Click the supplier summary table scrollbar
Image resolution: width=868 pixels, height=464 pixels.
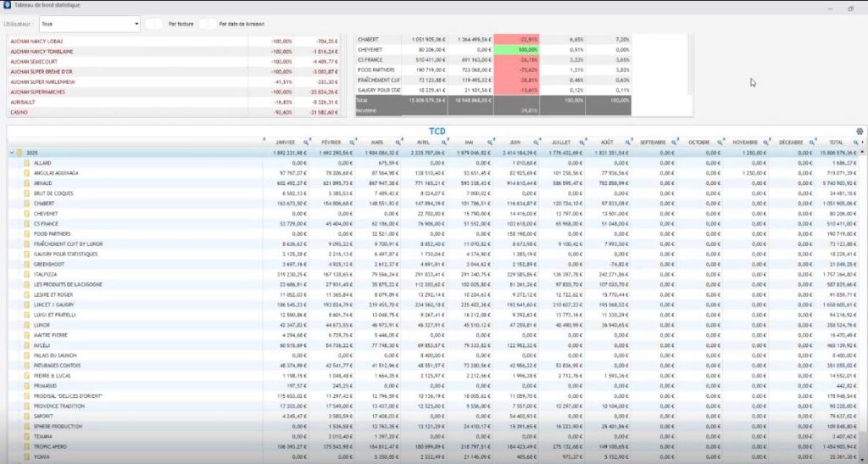[x=690, y=64]
